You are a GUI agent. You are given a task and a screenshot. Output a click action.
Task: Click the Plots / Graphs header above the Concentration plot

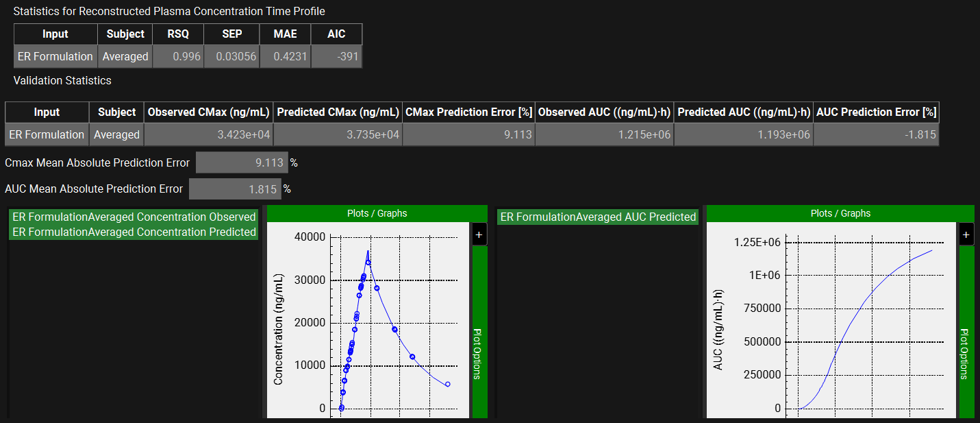tap(377, 213)
